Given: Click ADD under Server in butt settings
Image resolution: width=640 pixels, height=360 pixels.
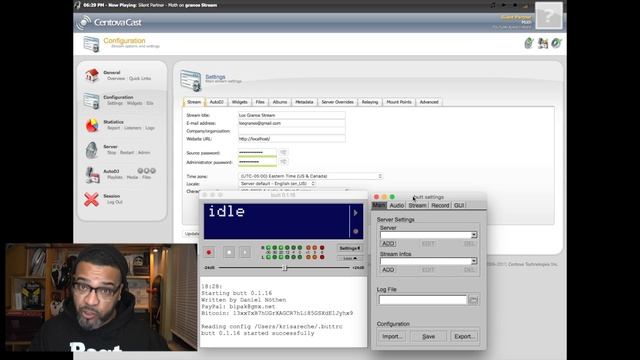Looking at the screenshot, I should [x=388, y=244].
